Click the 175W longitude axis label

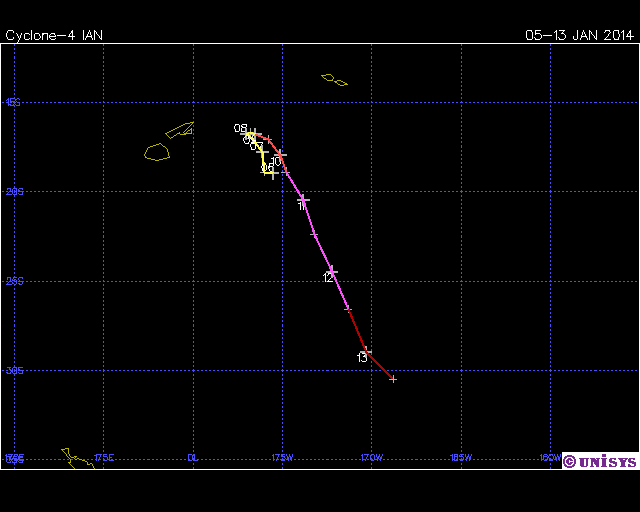point(282,458)
